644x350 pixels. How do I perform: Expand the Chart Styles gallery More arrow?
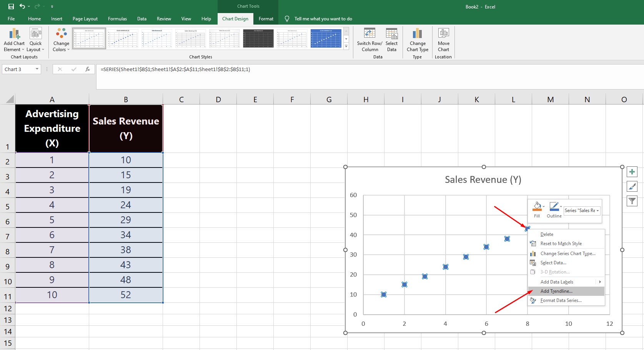point(346,46)
